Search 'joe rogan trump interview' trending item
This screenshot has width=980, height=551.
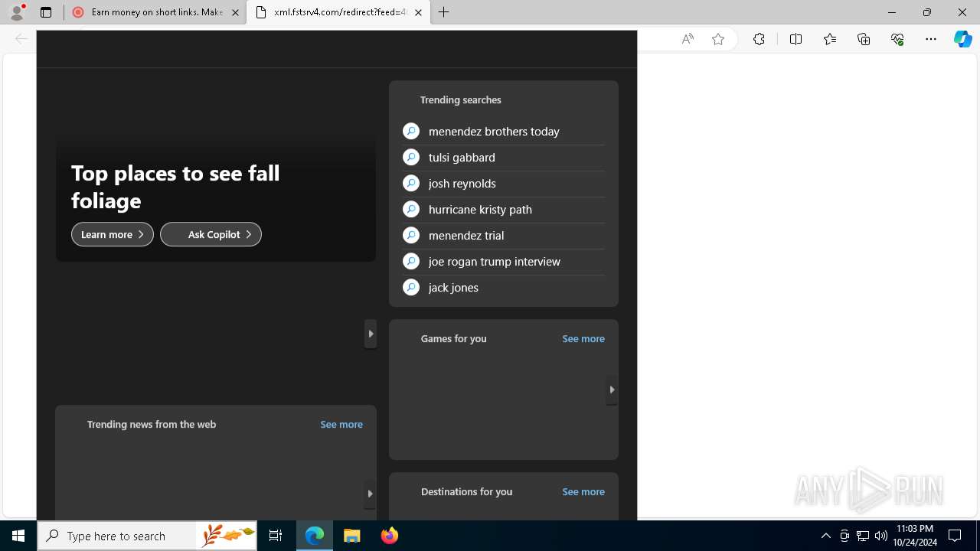[504, 262]
